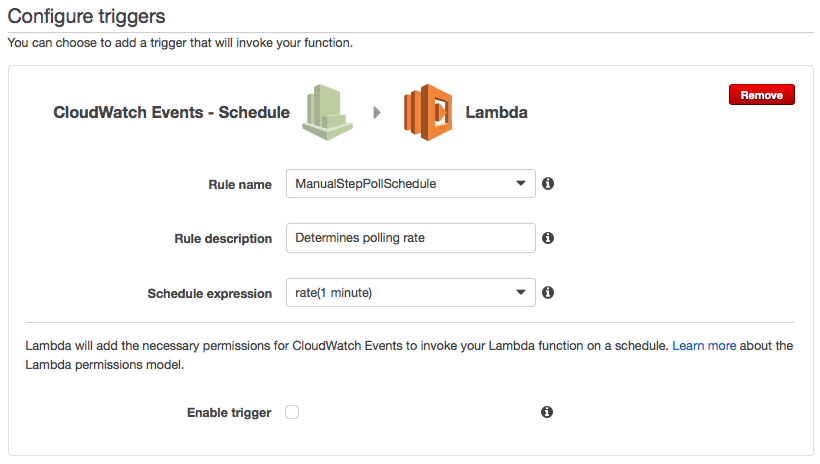Click info icon next to Enable trigger
The width and height of the screenshot is (820, 464).
pyautogui.click(x=547, y=412)
